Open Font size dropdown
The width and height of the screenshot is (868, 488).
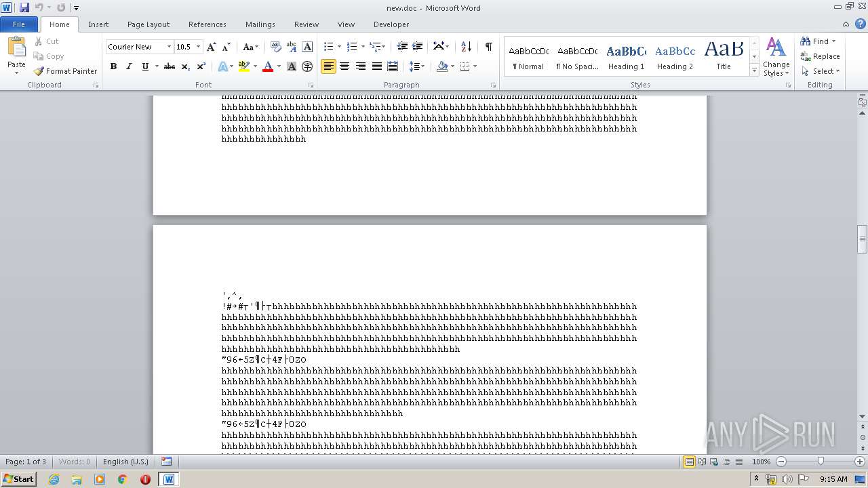[198, 47]
